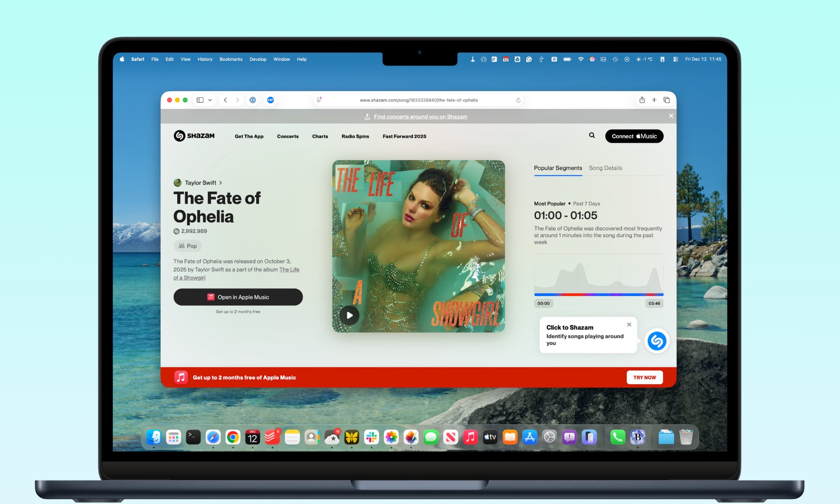
Task: Open the History menu in the menu bar
Action: tap(205, 59)
